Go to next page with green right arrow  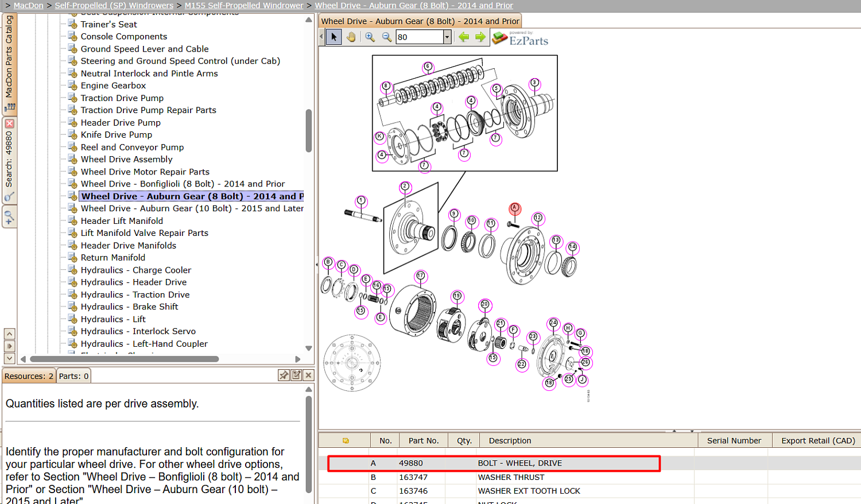(480, 37)
